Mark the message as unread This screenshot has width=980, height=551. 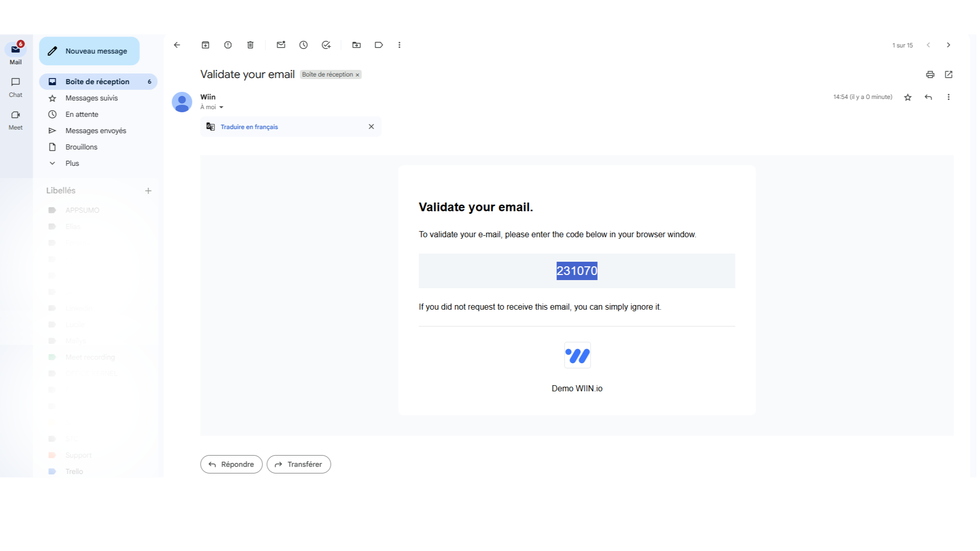281,45
